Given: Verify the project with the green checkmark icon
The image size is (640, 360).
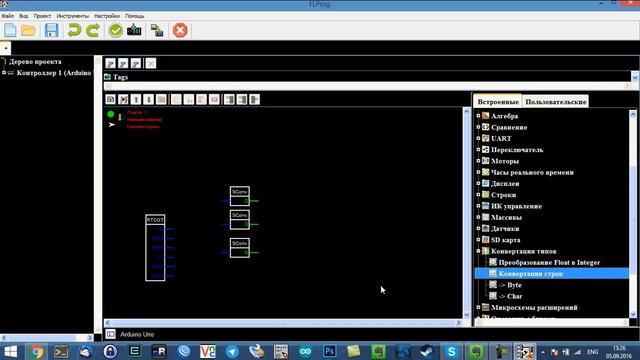Looking at the screenshot, I should pos(116,31).
